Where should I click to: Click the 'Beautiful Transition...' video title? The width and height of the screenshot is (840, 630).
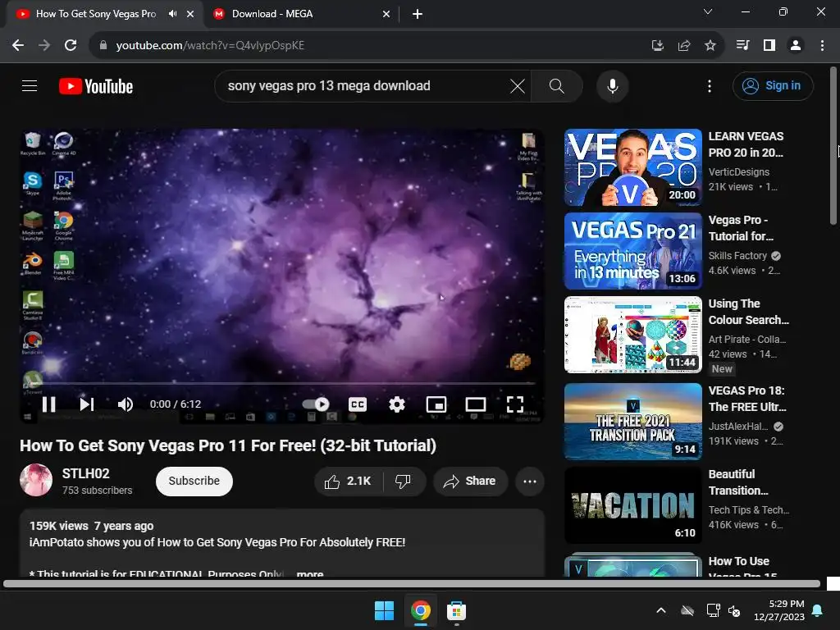click(x=738, y=482)
